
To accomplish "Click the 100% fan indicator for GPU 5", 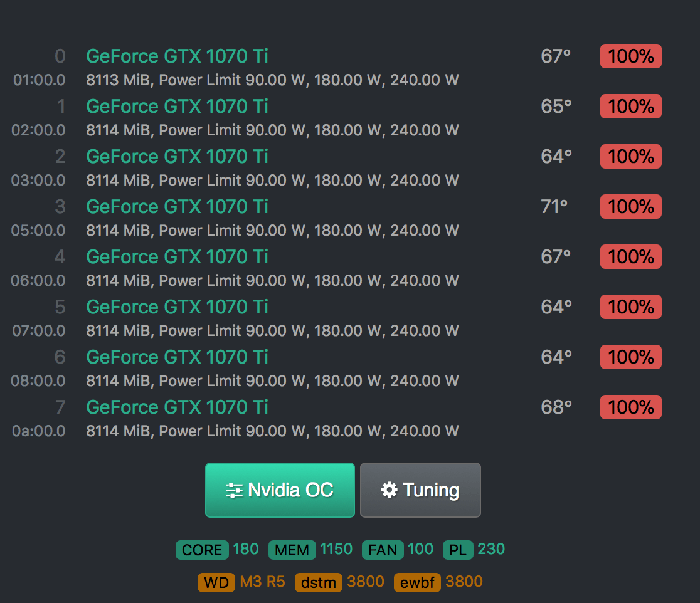I will [630, 307].
